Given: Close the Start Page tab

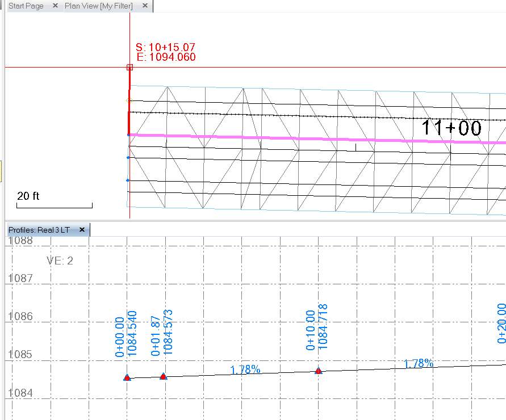Looking at the screenshot, I should click(x=55, y=6).
